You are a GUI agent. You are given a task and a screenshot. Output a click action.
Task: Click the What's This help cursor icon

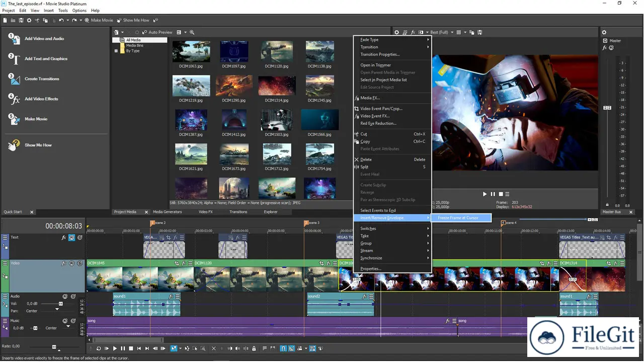(x=155, y=20)
